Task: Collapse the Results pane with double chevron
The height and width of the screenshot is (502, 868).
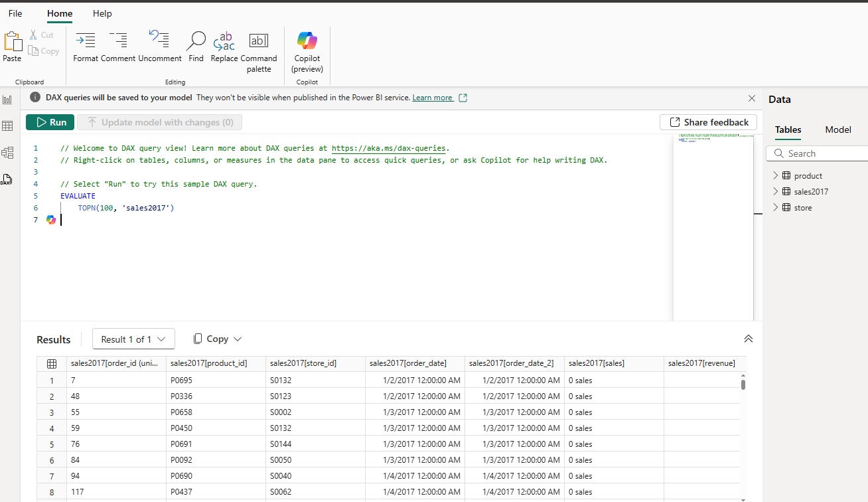Action: [749, 339]
